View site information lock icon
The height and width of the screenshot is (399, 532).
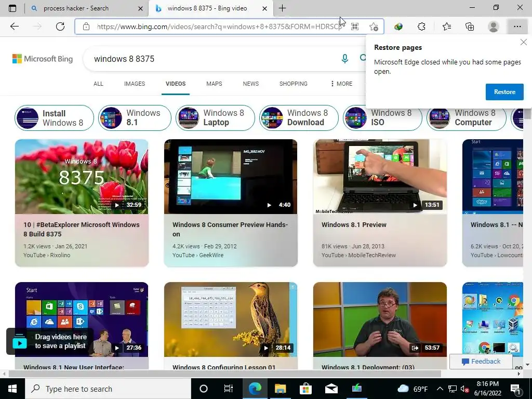[86, 26]
